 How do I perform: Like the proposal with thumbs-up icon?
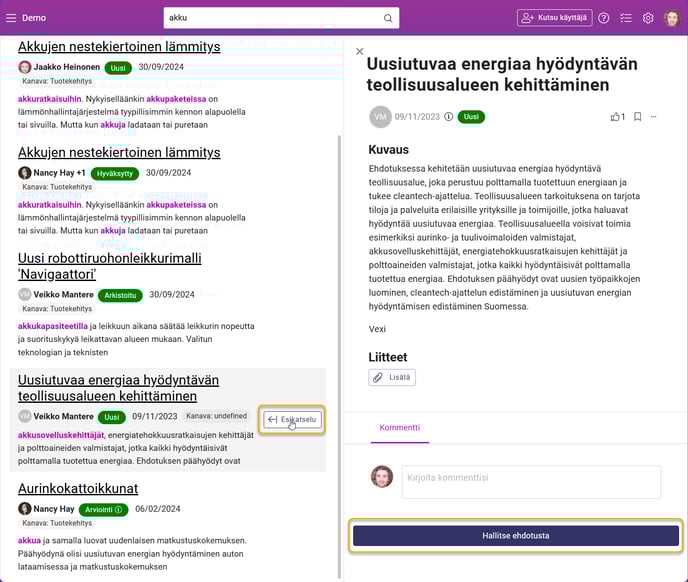coord(615,117)
